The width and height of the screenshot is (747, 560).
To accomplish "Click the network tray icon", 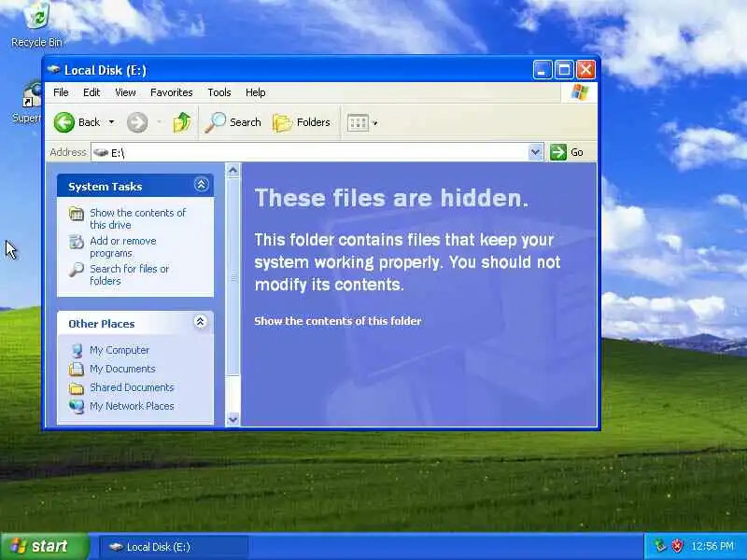I will tap(660, 546).
